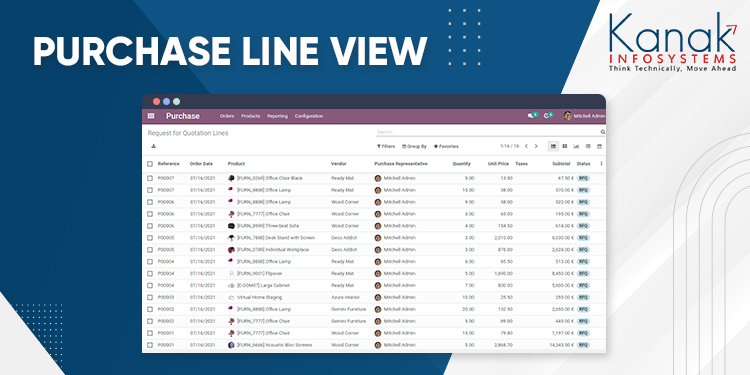Switch to calendar view icon
Image resolution: width=750 pixels, height=375 pixels.
point(599,146)
